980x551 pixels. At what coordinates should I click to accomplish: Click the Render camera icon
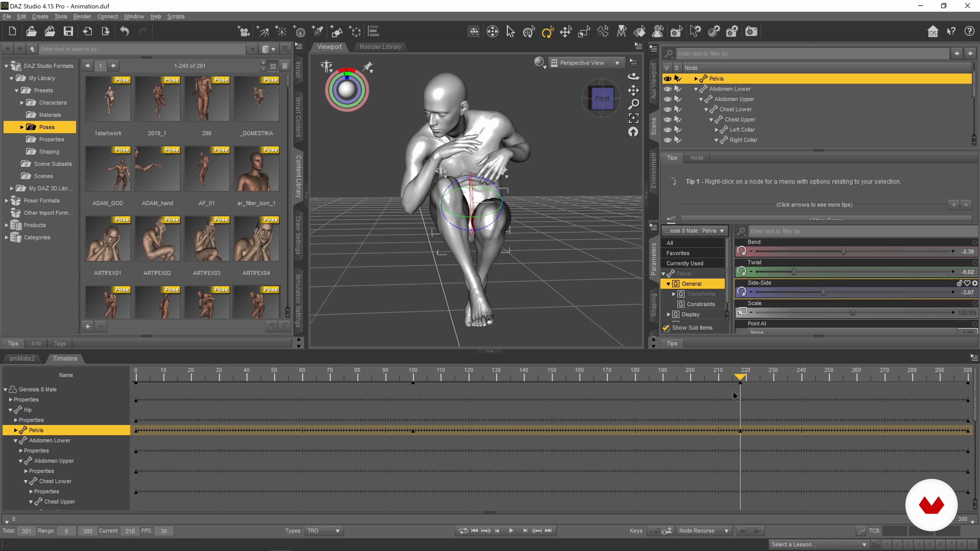tap(751, 31)
